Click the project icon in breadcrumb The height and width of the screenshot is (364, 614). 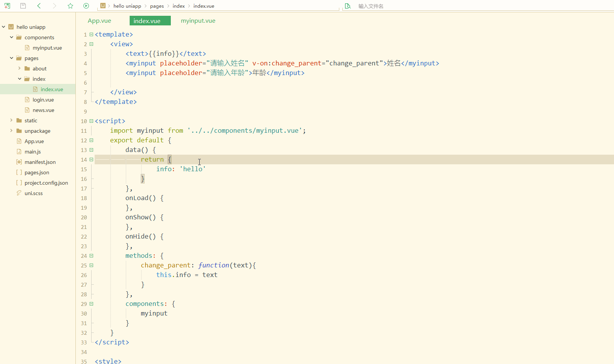coord(103,6)
